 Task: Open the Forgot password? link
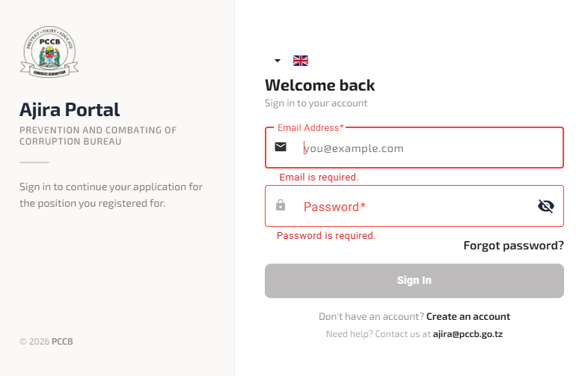tap(513, 246)
